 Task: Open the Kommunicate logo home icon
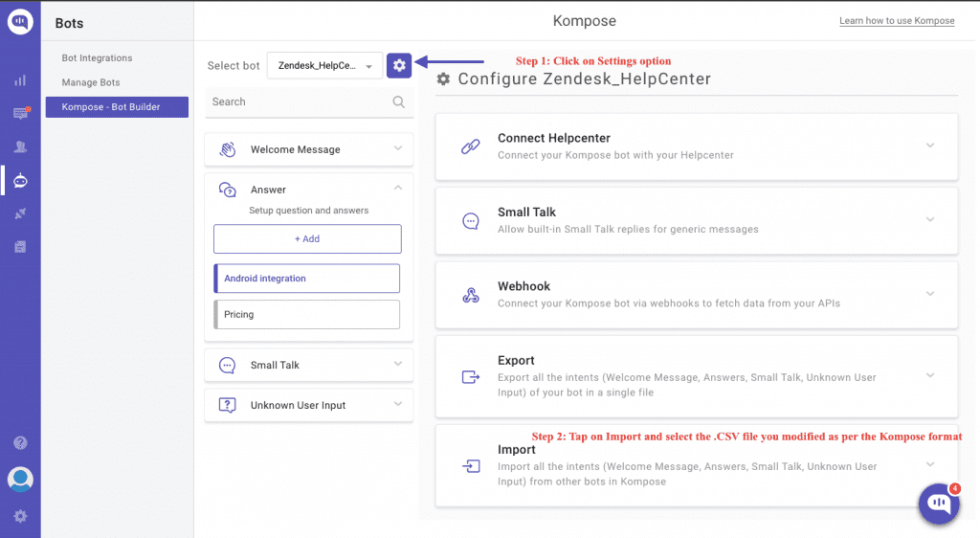pos(20,22)
